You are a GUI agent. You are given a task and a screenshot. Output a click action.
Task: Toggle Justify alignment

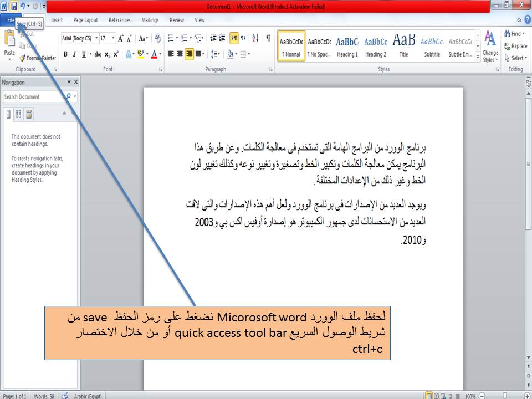pos(198,54)
